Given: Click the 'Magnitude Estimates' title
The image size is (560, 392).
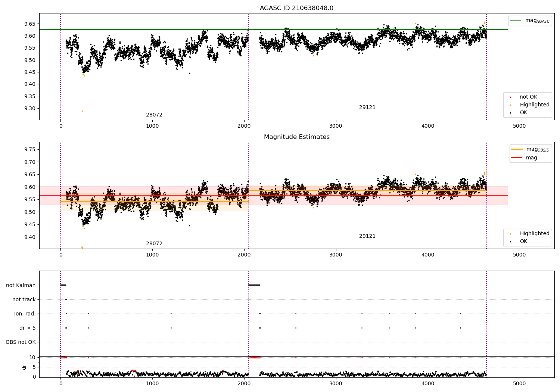Looking at the screenshot, I should click(x=296, y=137).
